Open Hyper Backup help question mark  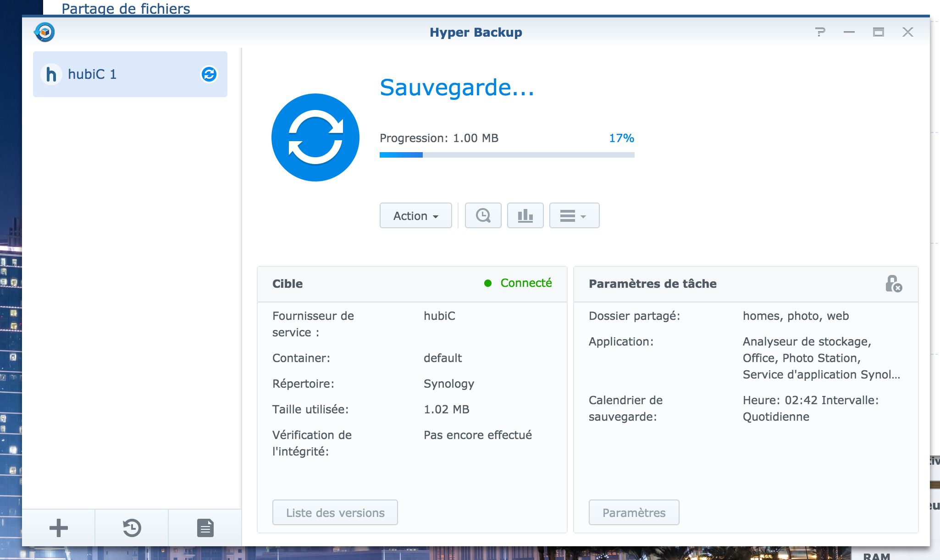coord(820,32)
